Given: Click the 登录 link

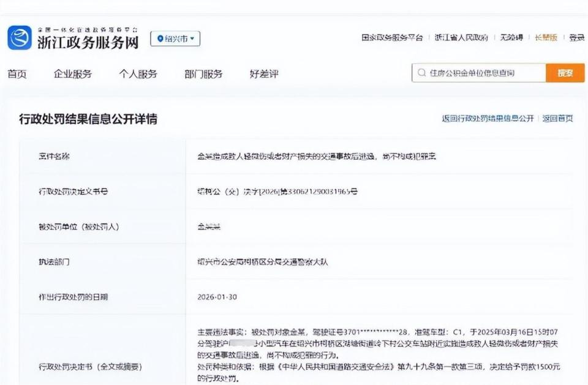Looking at the screenshot, I should pos(577,37).
